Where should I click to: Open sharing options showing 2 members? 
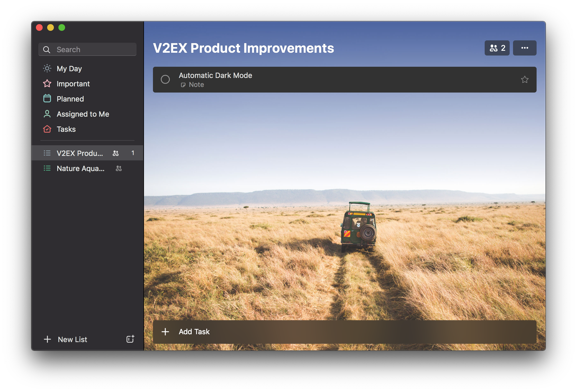click(x=497, y=48)
